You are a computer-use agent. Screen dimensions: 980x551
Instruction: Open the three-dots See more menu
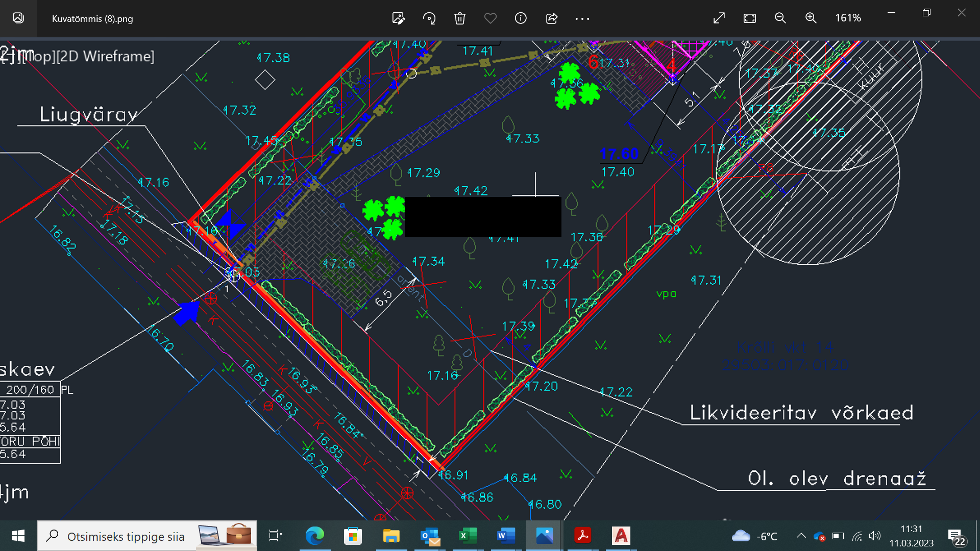pyautogui.click(x=582, y=18)
